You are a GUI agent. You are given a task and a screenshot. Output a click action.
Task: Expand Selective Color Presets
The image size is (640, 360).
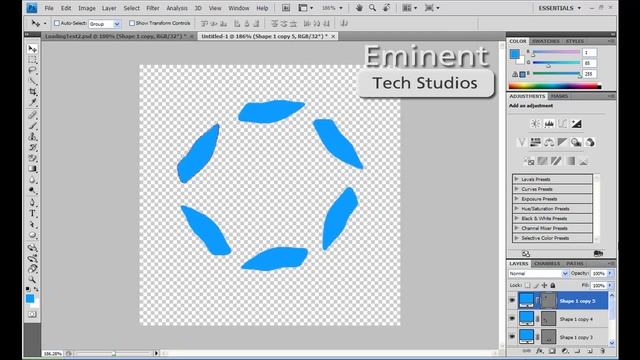click(x=516, y=238)
